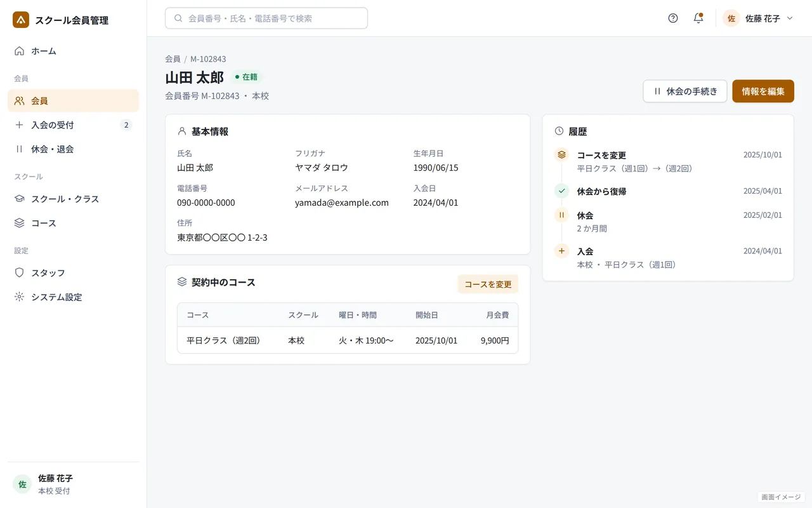The image size is (812, 508).
Task: Open コース in sidebar
Action: 73,224
